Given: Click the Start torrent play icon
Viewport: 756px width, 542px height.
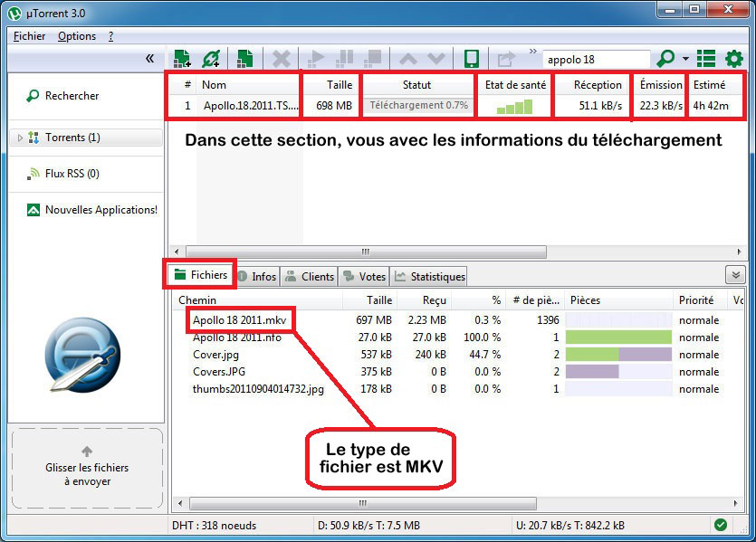Looking at the screenshot, I should pyautogui.click(x=315, y=59).
